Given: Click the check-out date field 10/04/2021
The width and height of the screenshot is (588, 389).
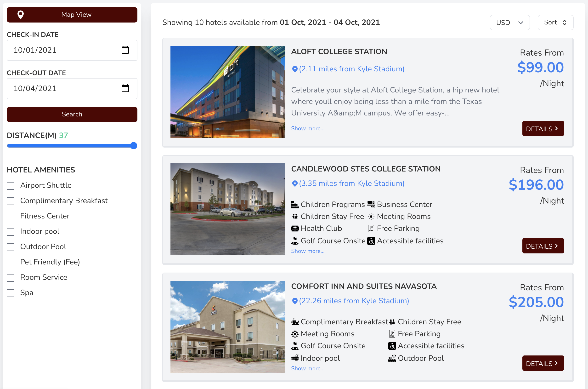Looking at the screenshot, I should [72, 88].
